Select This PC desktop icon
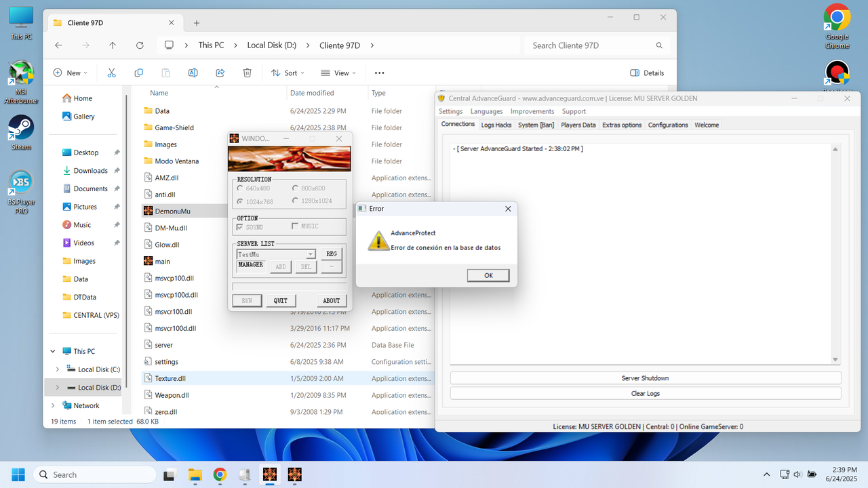The image size is (868, 488). [x=21, y=23]
